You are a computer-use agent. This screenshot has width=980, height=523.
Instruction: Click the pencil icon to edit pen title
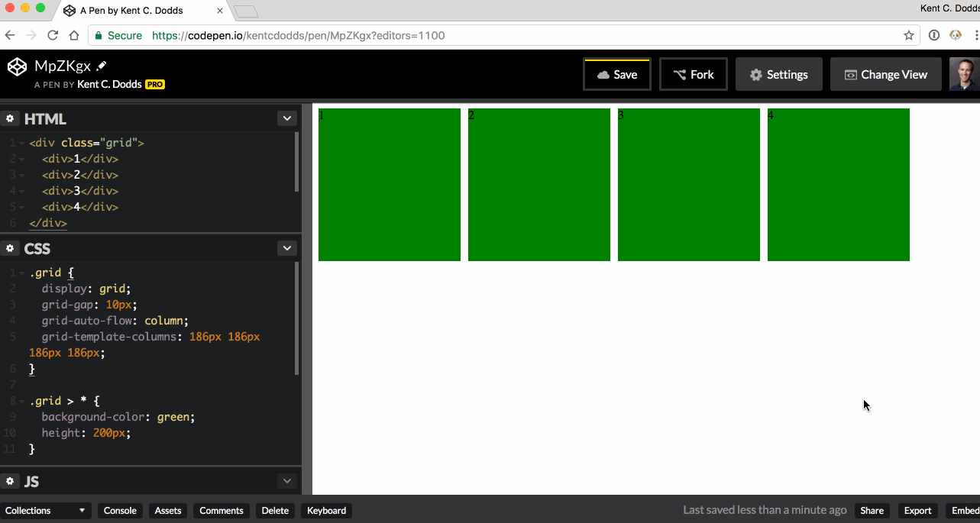click(102, 66)
